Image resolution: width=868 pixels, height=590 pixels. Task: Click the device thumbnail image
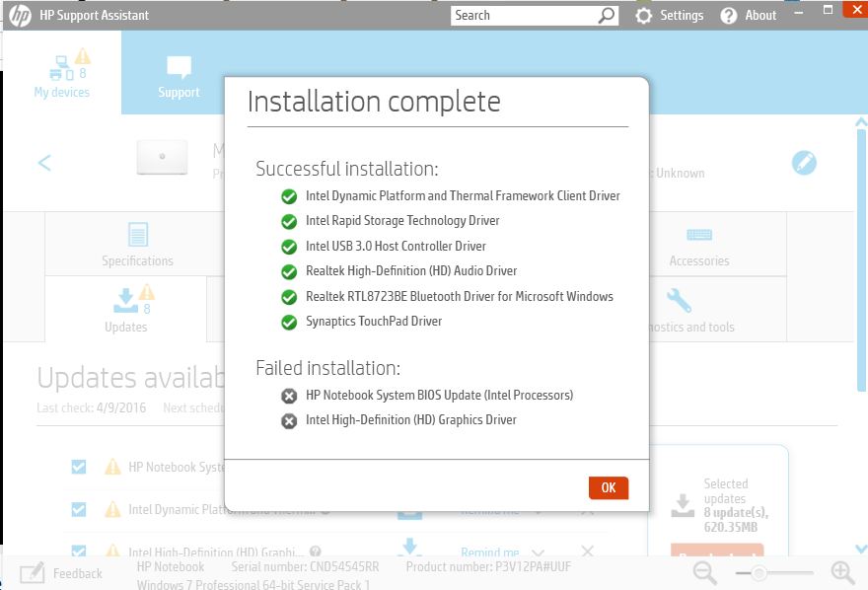(162, 157)
